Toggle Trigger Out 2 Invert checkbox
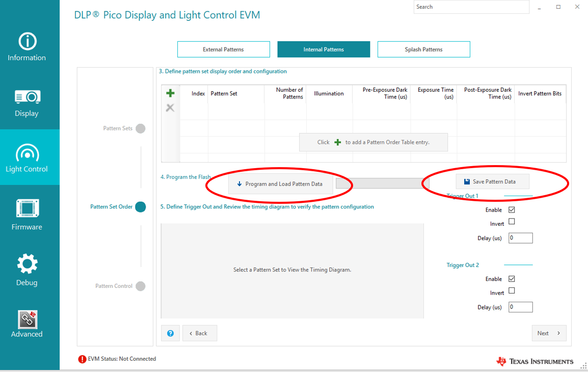Screen dimensions: 588x372 tap(512, 290)
